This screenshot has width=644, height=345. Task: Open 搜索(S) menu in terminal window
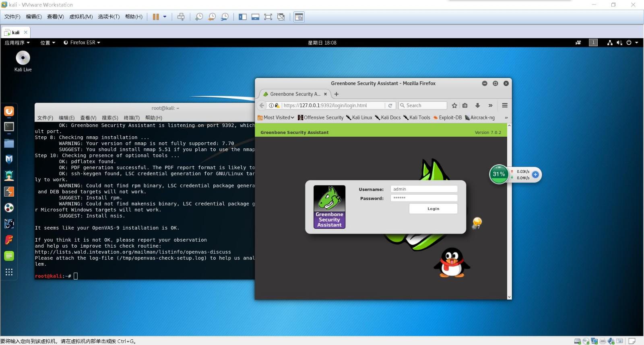coord(110,118)
